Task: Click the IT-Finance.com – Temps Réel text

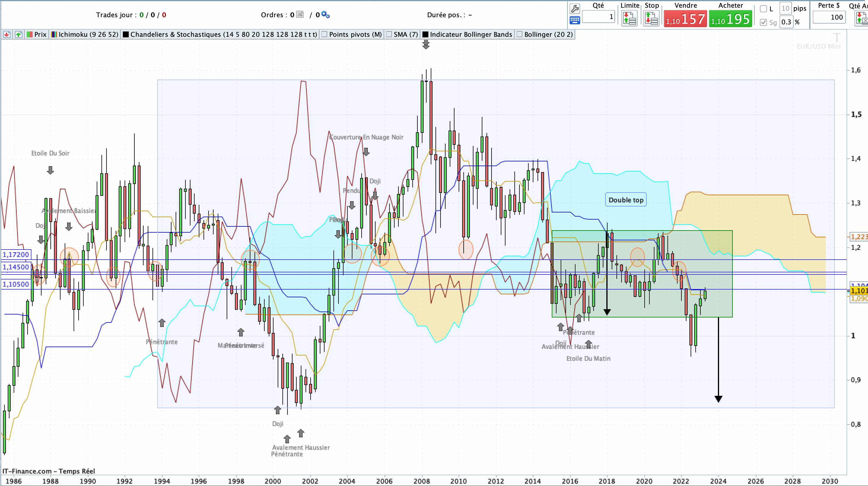Action: [x=49, y=471]
